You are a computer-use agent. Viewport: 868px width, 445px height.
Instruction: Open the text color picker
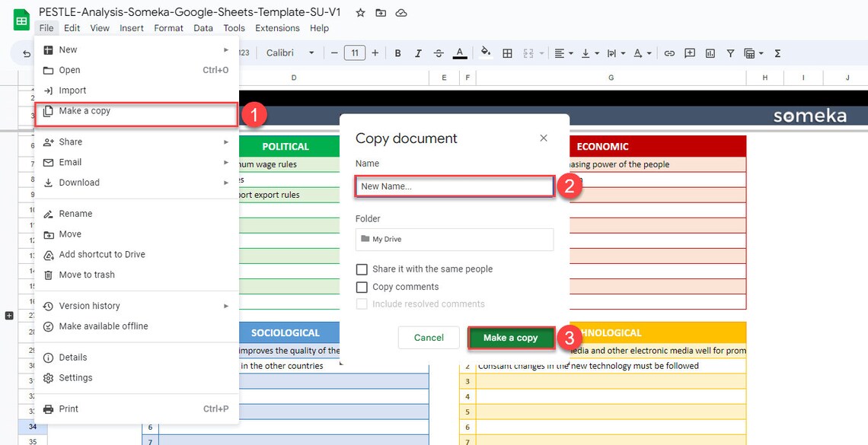point(460,52)
